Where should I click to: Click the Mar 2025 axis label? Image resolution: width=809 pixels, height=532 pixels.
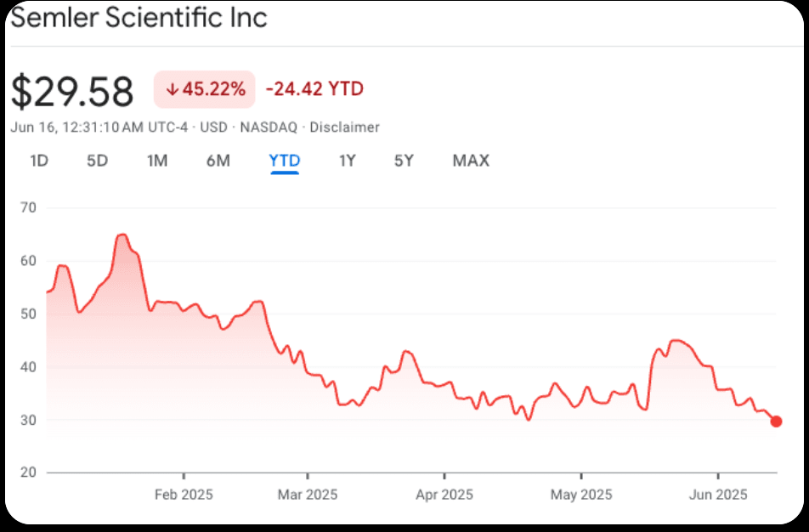point(308,495)
